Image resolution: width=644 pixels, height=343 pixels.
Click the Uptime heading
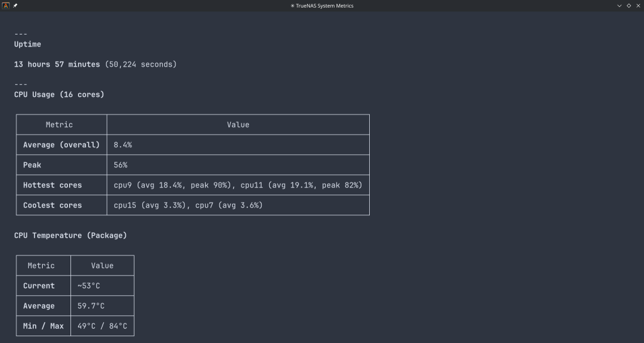(x=27, y=44)
